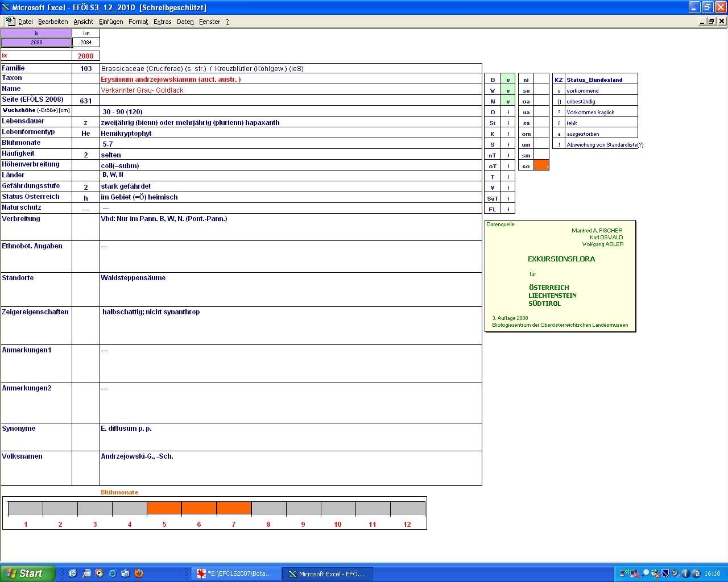Image resolution: width=728 pixels, height=582 pixels.
Task: Click the name 'Verkannter Grau- Goldlack'
Action: point(142,90)
